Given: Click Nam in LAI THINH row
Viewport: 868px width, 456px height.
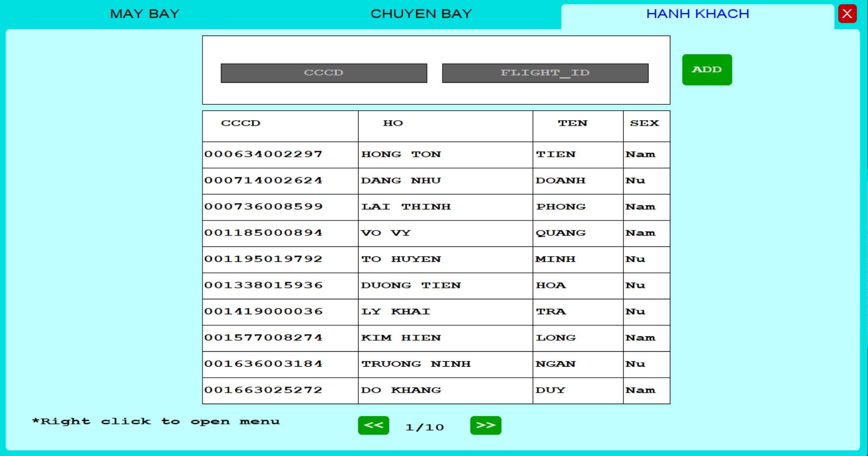Looking at the screenshot, I should pyautogui.click(x=647, y=207).
